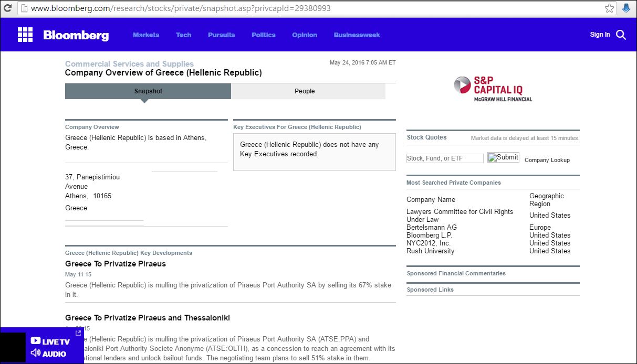Image resolution: width=637 pixels, height=364 pixels.
Task: Open Greece To Privatize Piraeus and Thessaloniki headline
Action: coord(148,318)
